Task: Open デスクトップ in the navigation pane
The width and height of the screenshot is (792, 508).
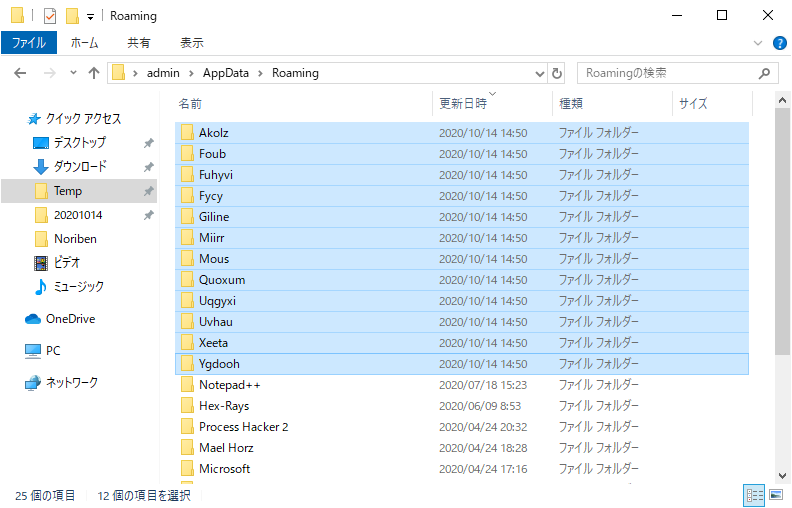Action: coord(69,143)
